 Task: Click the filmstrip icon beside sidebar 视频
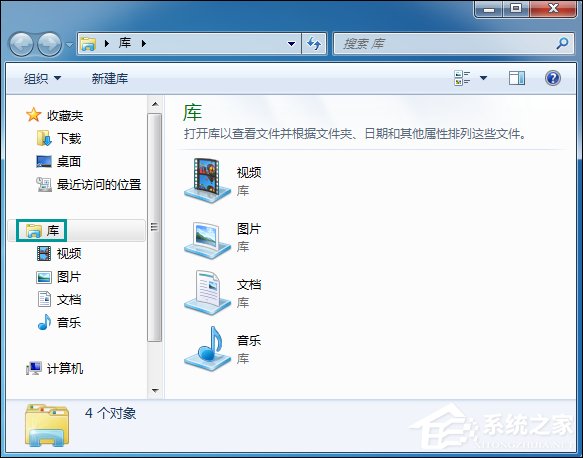point(44,254)
